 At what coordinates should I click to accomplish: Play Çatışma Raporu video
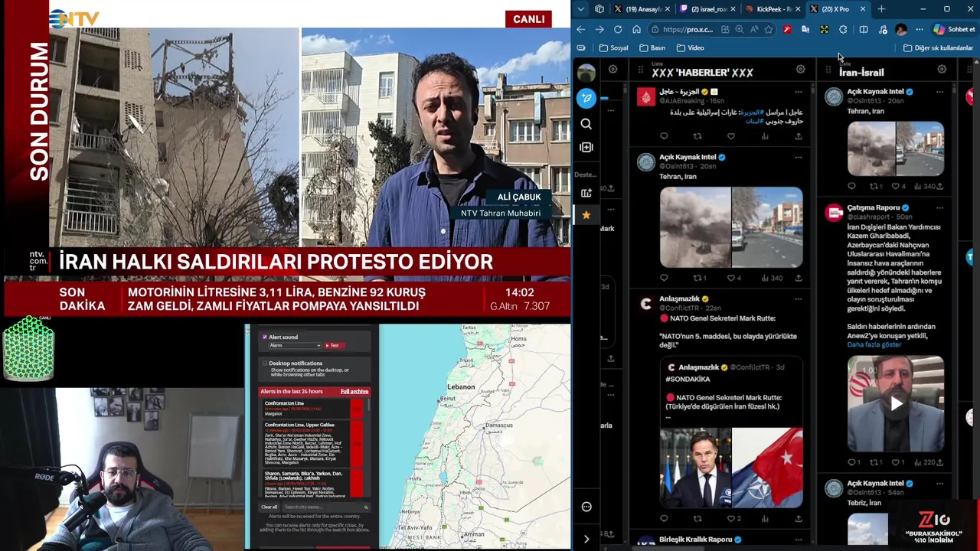tap(896, 403)
